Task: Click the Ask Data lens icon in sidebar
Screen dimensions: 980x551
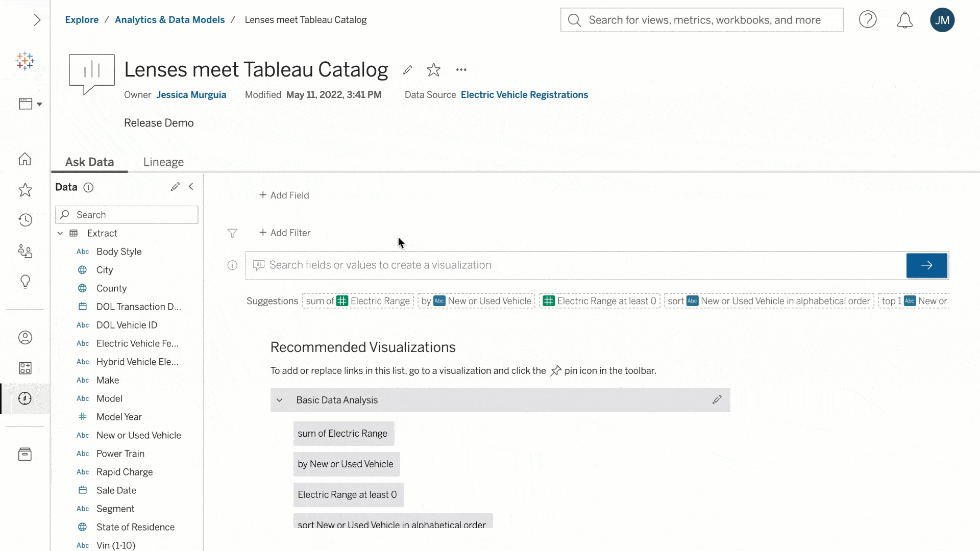Action: pyautogui.click(x=24, y=397)
